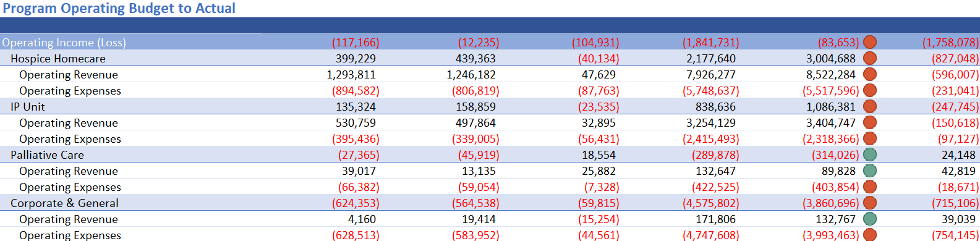Click Operating Expenses under Corporate & General
Image resolution: width=980 pixels, height=241 pixels.
click(70, 235)
